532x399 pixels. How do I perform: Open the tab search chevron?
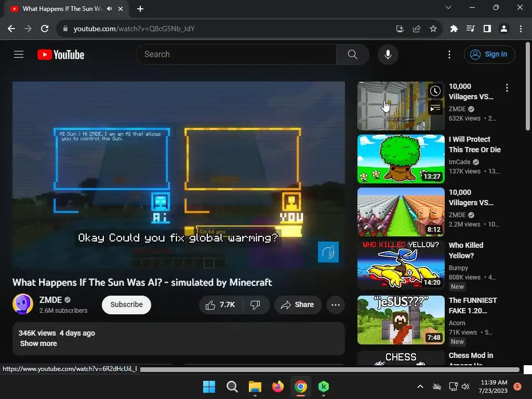[448, 7]
